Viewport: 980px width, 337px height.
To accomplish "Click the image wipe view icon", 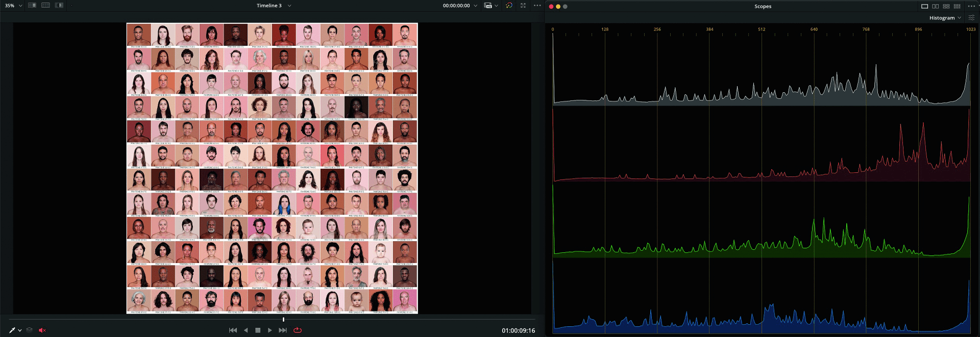I will [x=32, y=6].
